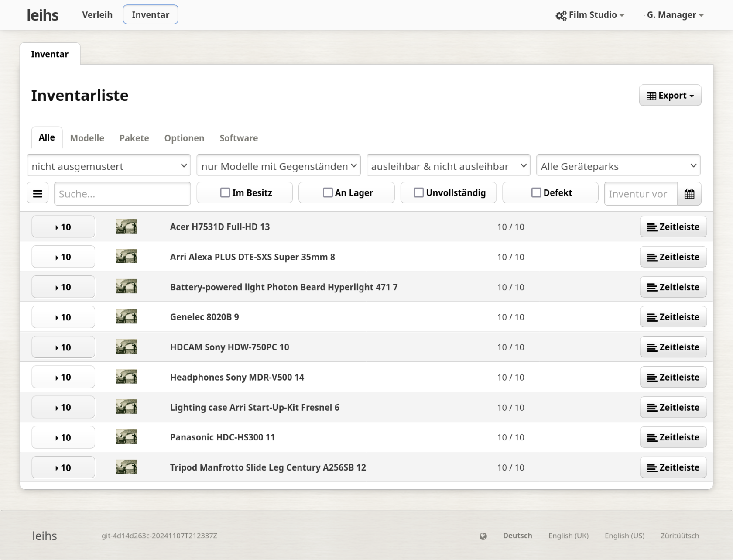Click the footer version 'git-4d14d263c-20241107T212337Z'
This screenshot has width=733, height=560.
click(x=159, y=536)
